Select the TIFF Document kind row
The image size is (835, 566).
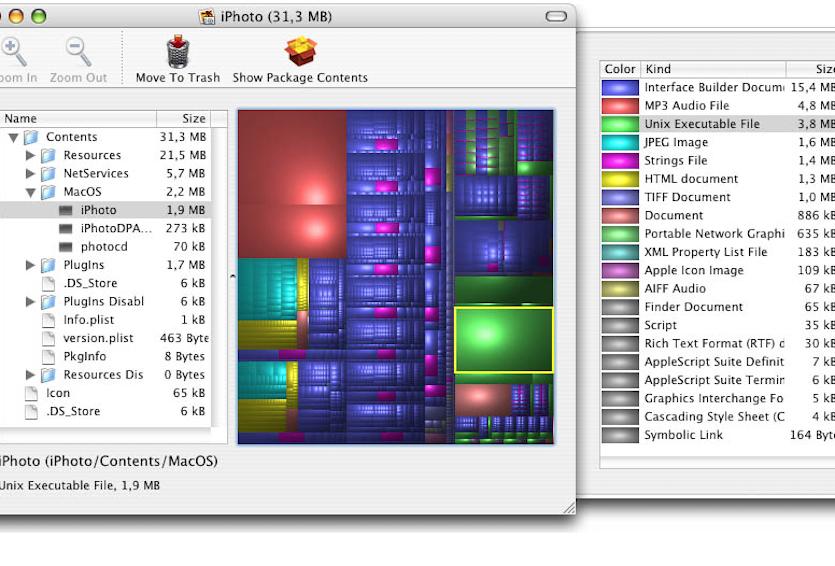tap(717, 197)
